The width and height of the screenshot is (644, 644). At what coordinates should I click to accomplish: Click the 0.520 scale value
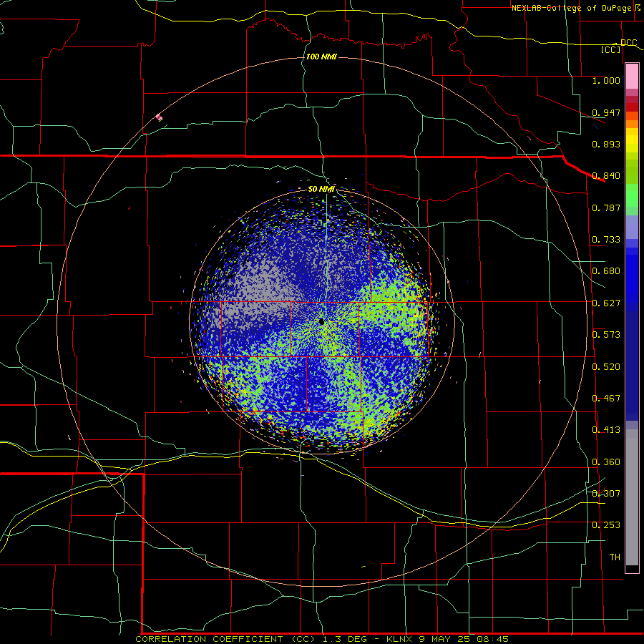606,367
